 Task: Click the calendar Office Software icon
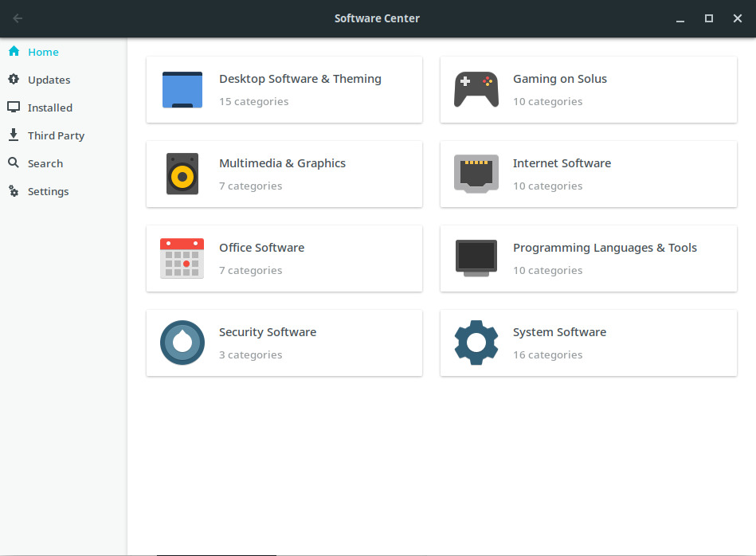(182, 259)
